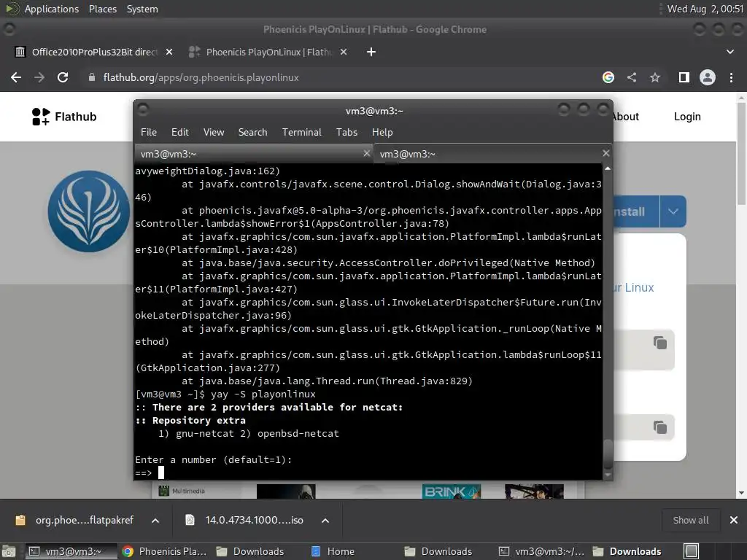Click the Flathub Install button

pos(635,211)
